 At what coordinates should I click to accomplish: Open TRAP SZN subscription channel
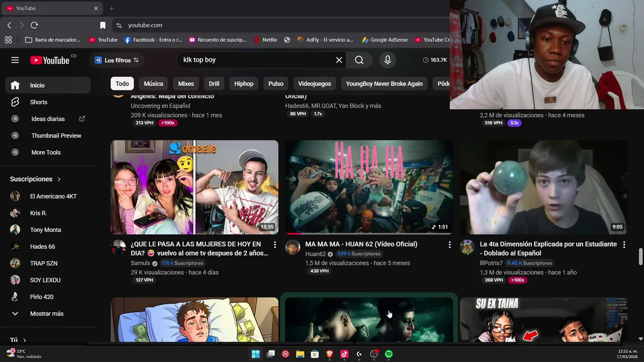point(48,263)
